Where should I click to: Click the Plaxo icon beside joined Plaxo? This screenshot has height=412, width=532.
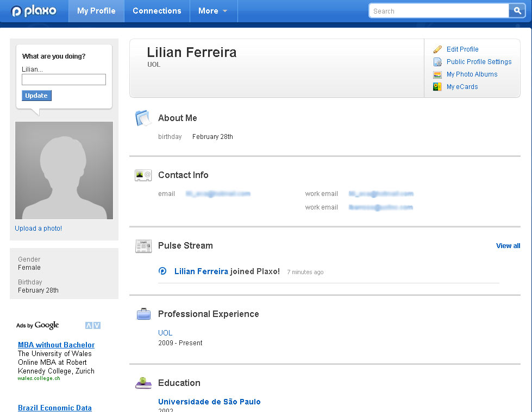click(162, 271)
